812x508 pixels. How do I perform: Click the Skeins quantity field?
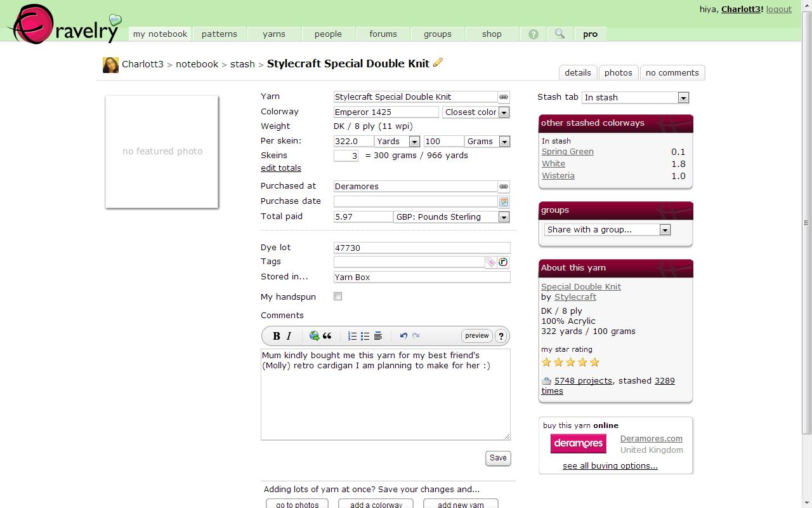346,156
